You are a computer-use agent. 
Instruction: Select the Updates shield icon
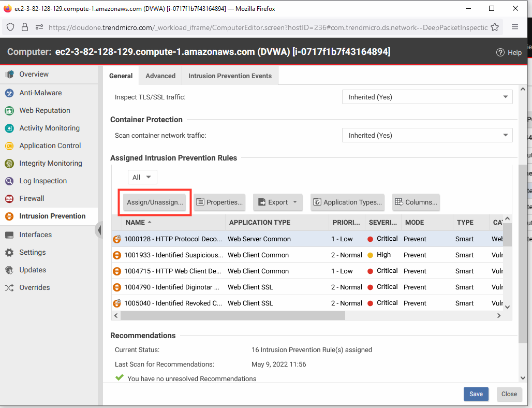(x=9, y=270)
